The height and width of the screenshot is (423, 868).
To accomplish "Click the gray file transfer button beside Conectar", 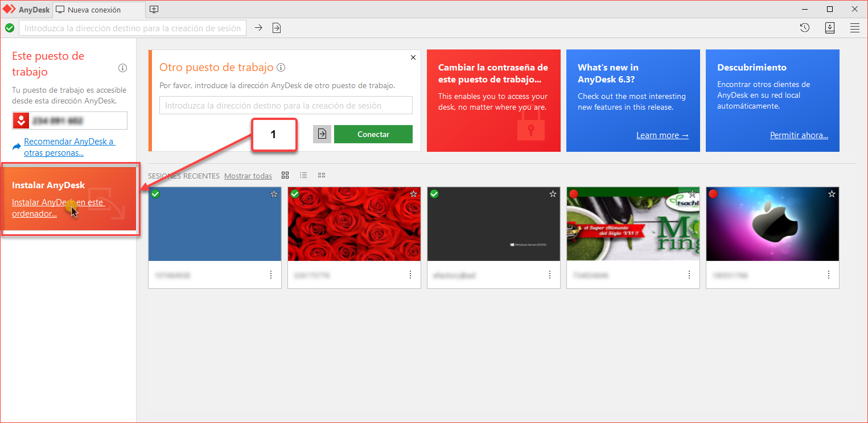I will [322, 134].
